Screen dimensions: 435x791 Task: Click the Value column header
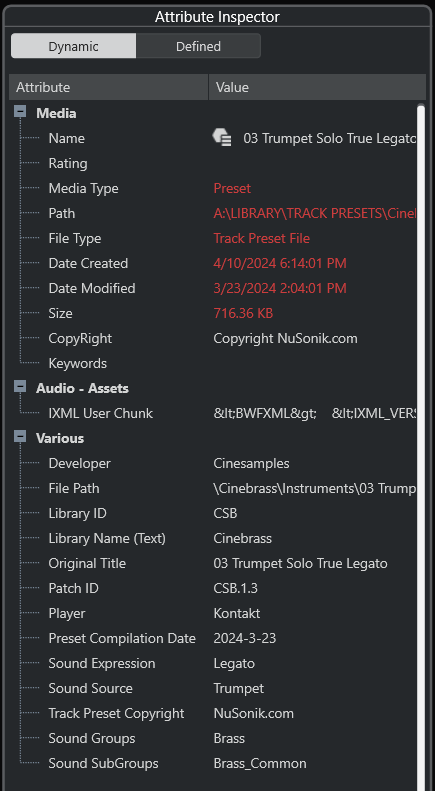coord(317,87)
